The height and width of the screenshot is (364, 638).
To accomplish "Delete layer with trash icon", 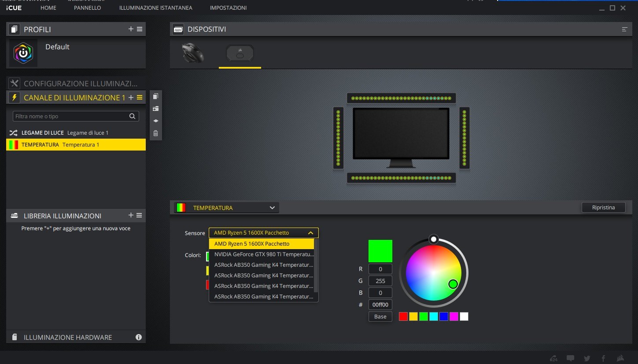I will click(155, 133).
